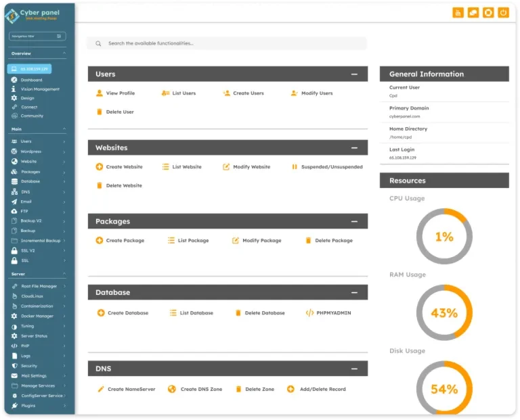The width and height of the screenshot is (520, 420).
Task: Click the List Website icon
Action: pos(165,166)
